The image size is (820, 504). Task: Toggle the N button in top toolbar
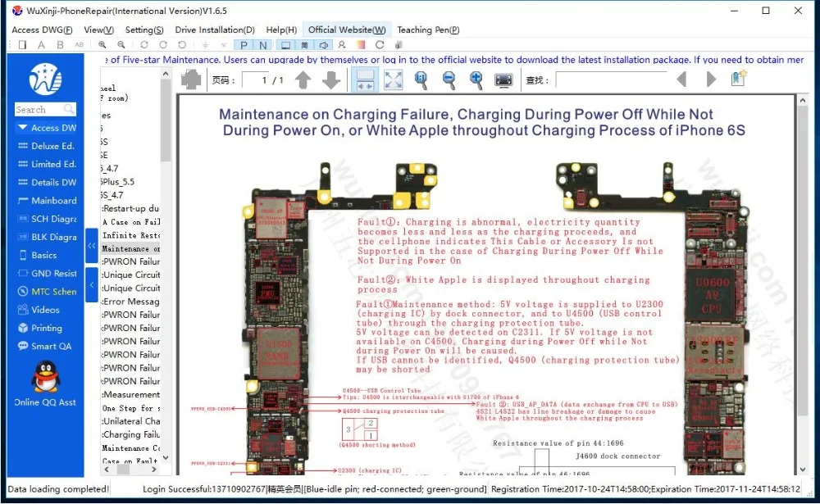point(263,45)
